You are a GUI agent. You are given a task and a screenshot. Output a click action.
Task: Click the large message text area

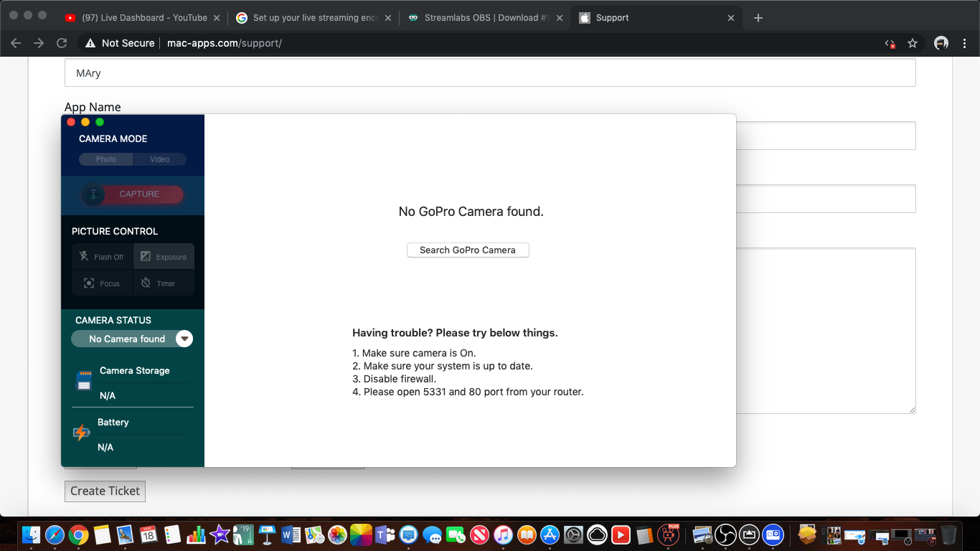(x=826, y=331)
